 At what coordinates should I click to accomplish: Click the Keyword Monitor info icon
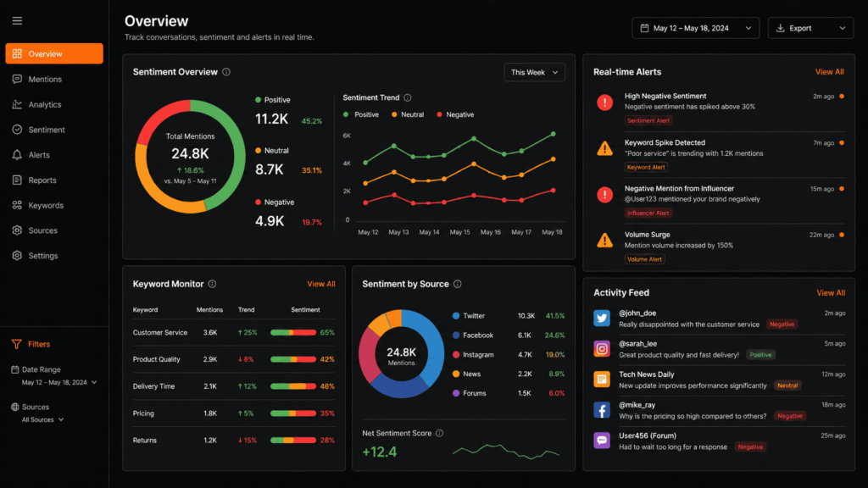(x=212, y=284)
